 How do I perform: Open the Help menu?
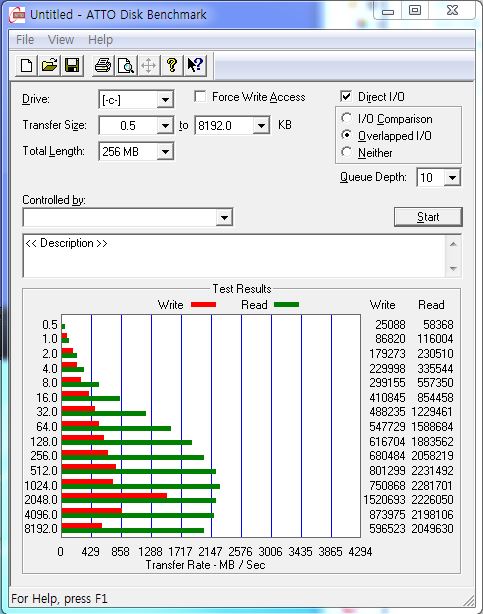100,40
